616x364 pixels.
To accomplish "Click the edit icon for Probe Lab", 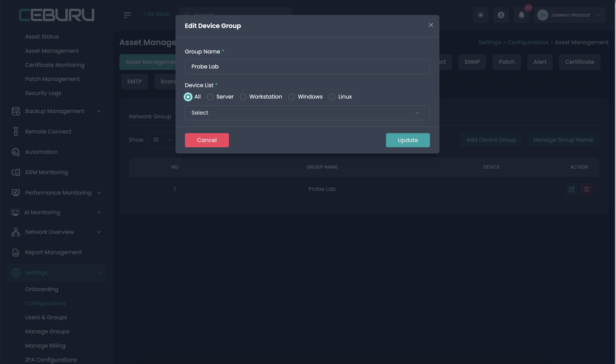I will coord(571,189).
